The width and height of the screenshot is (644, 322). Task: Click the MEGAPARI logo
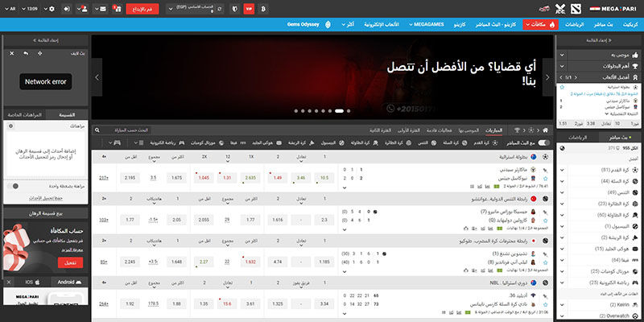point(614,9)
